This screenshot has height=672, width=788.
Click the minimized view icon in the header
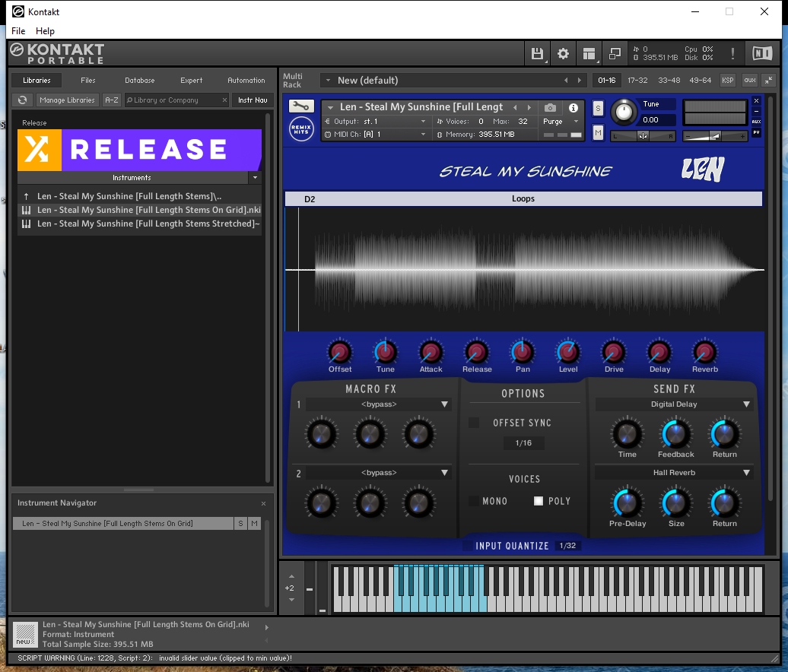[615, 54]
